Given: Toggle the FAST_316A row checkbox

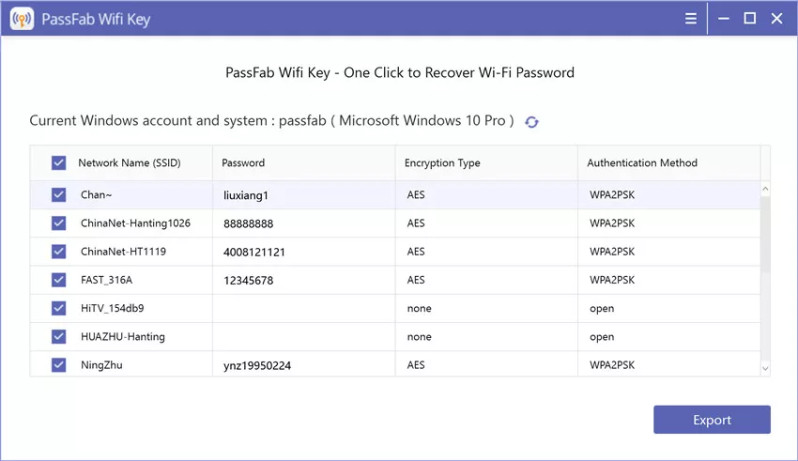Looking at the screenshot, I should (x=59, y=280).
